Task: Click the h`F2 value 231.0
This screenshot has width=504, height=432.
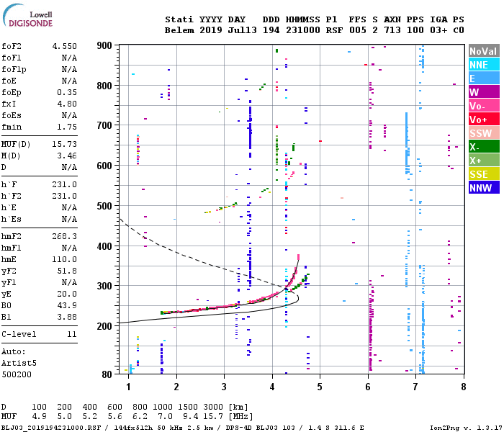Action: 65,196
